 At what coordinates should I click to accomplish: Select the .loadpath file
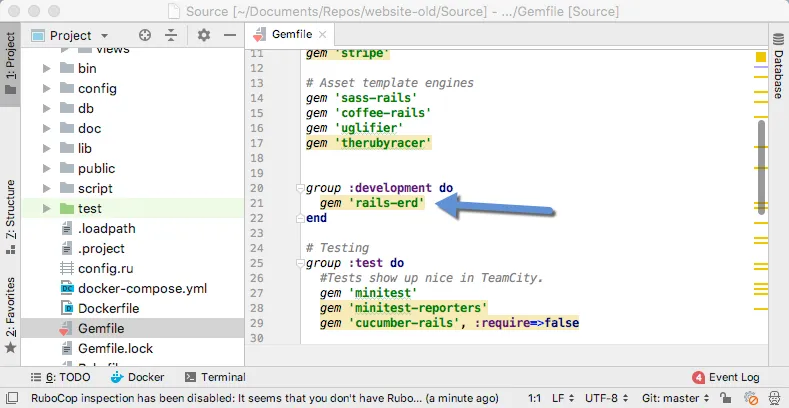(x=133, y=228)
